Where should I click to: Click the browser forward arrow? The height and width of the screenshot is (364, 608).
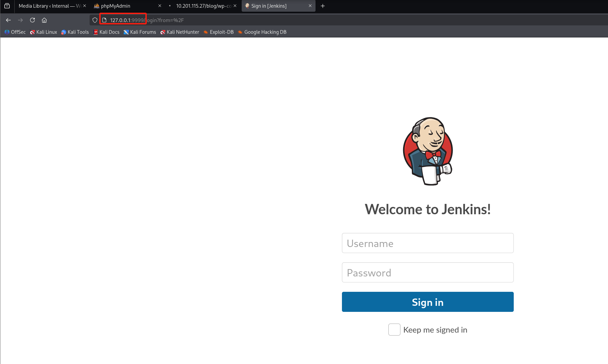(x=20, y=20)
